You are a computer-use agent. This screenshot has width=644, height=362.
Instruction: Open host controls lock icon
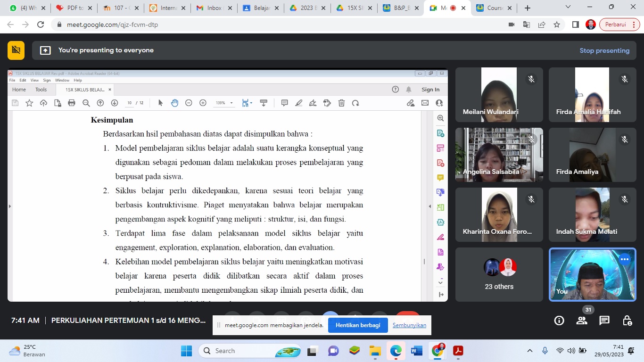[x=627, y=321]
